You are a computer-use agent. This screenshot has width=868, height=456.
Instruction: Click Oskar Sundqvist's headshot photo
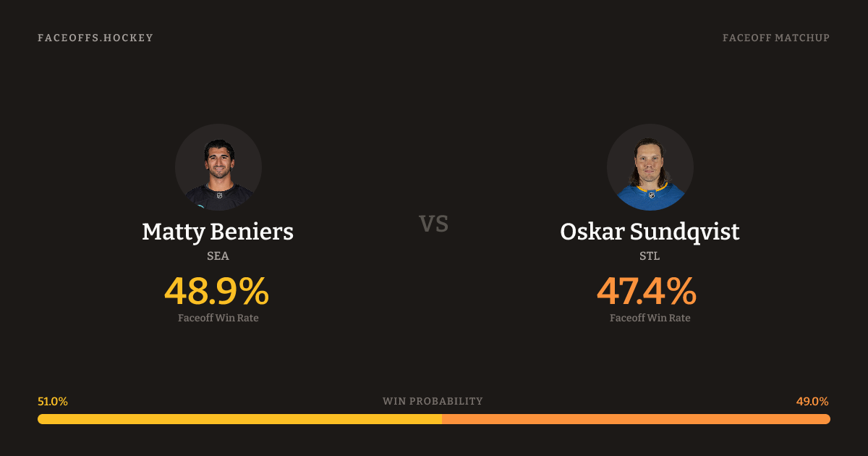(650, 167)
